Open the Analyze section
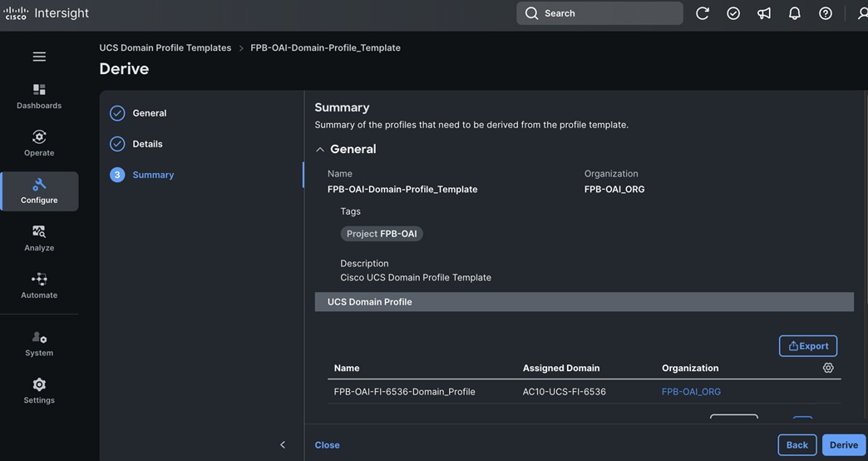868x461 pixels. click(x=39, y=238)
